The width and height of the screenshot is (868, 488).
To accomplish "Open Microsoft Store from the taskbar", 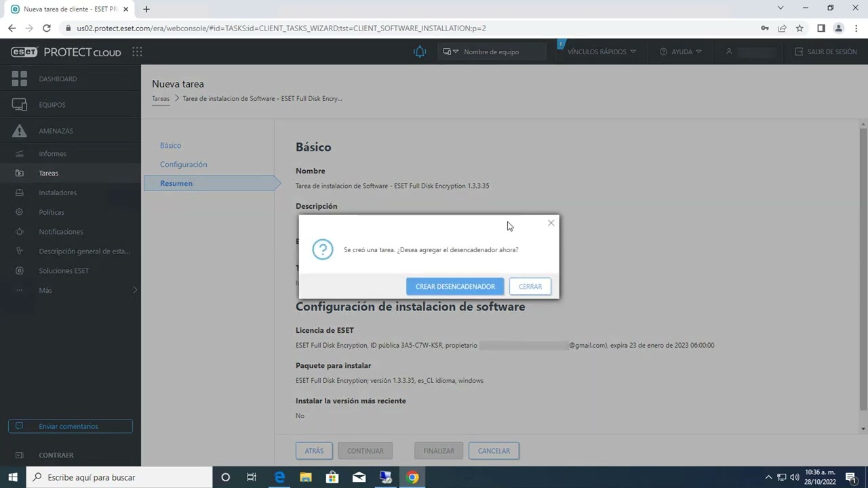I will point(332,477).
